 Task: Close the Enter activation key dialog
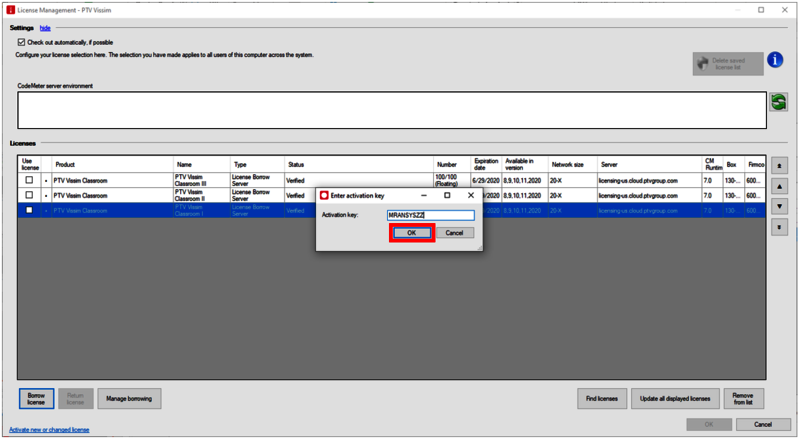[x=471, y=195]
